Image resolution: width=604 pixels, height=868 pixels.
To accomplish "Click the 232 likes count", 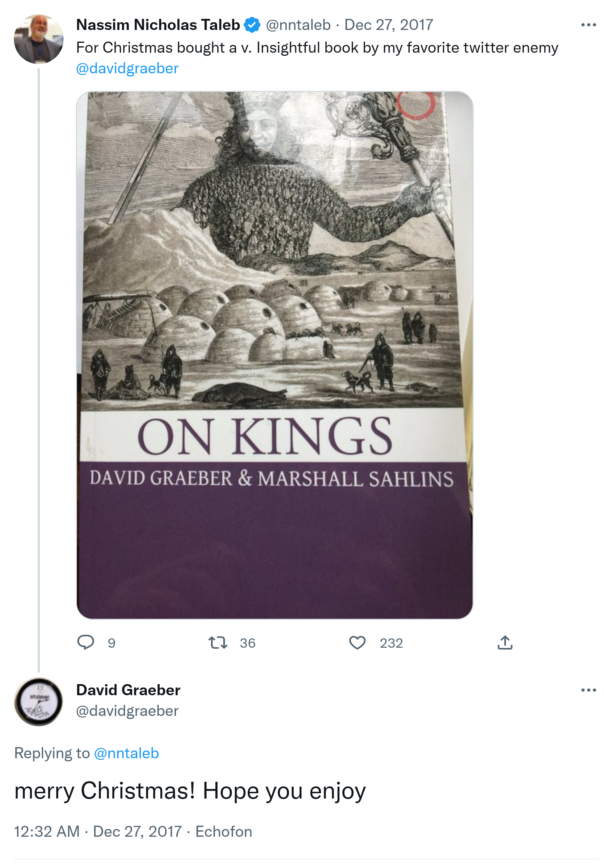I will tap(391, 643).
